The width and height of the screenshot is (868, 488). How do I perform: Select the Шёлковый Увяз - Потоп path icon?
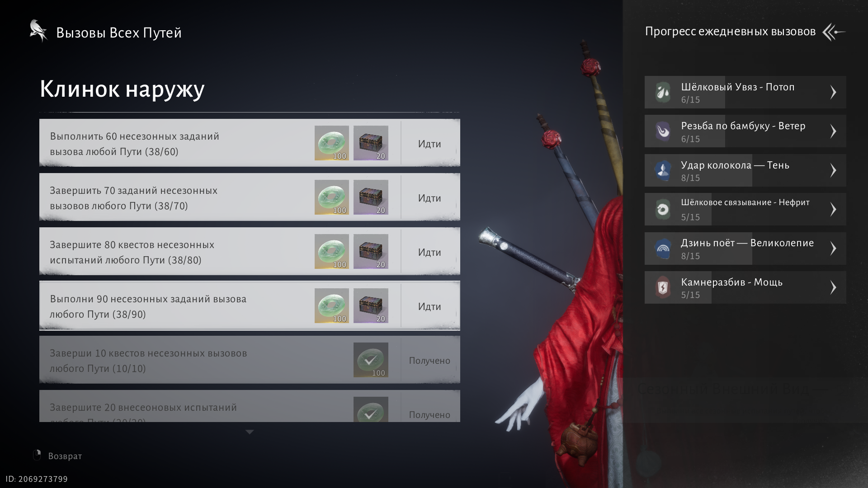(663, 92)
